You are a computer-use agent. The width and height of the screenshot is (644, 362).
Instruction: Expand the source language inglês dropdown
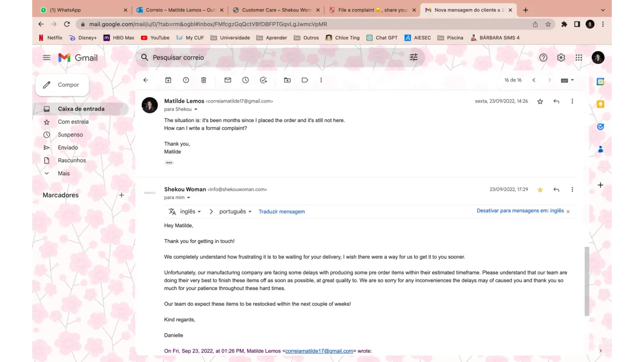point(191,211)
